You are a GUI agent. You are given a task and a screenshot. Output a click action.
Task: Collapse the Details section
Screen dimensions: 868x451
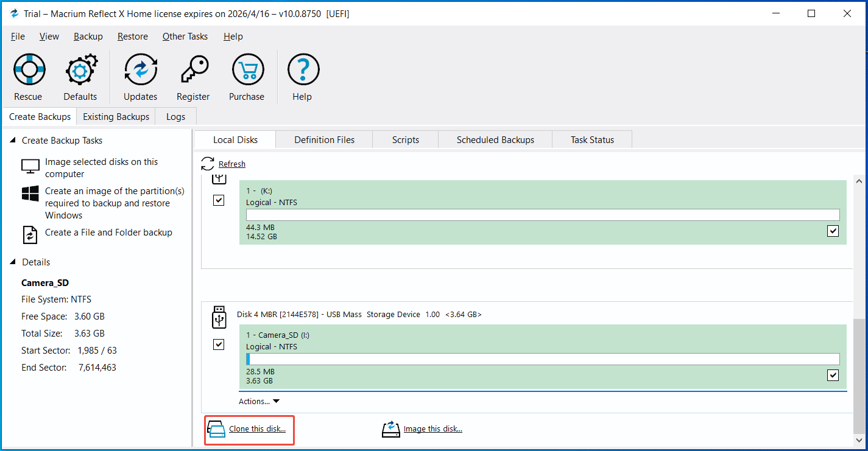pyautogui.click(x=13, y=262)
